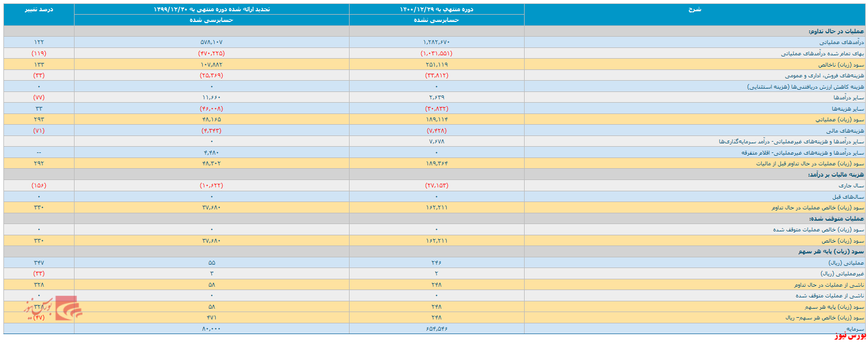Click row label 'غیرعملیاتی (ریال)'

pos(843,273)
